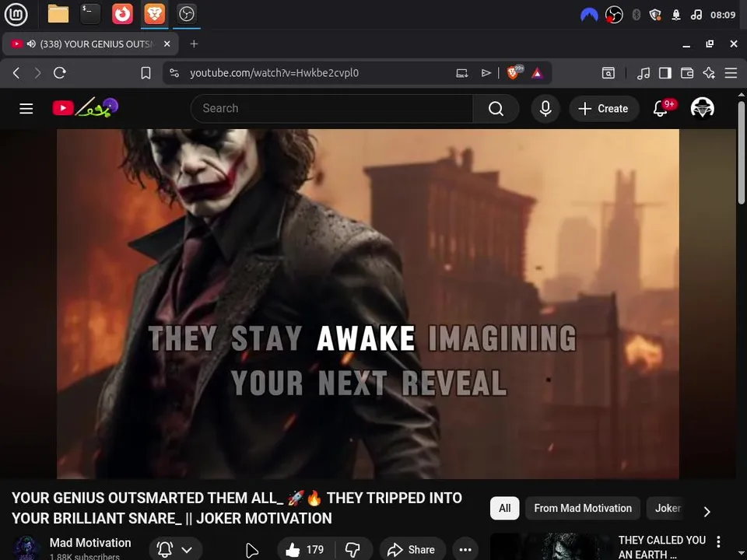Mute the tab via speaker icon

click(x=31, y=44)
